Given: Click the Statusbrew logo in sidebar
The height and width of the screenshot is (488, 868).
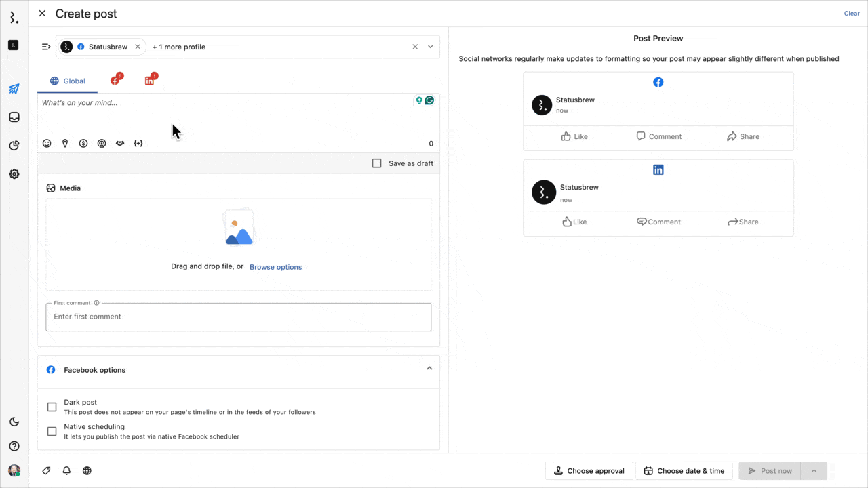Looking at the screenshot, I should coord(14,18).
